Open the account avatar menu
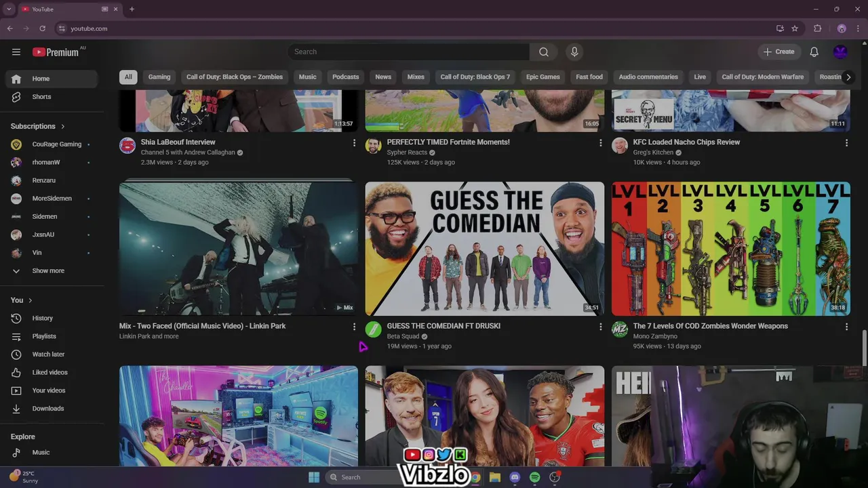The image size is (868, 488). click(x=841, y=52)
